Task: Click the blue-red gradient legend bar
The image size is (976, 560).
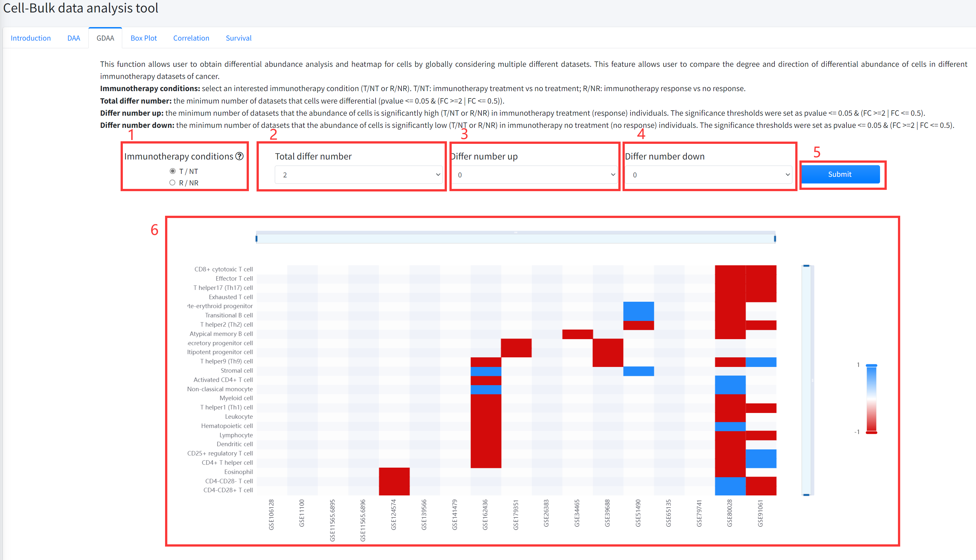Action: coord(871,399)
